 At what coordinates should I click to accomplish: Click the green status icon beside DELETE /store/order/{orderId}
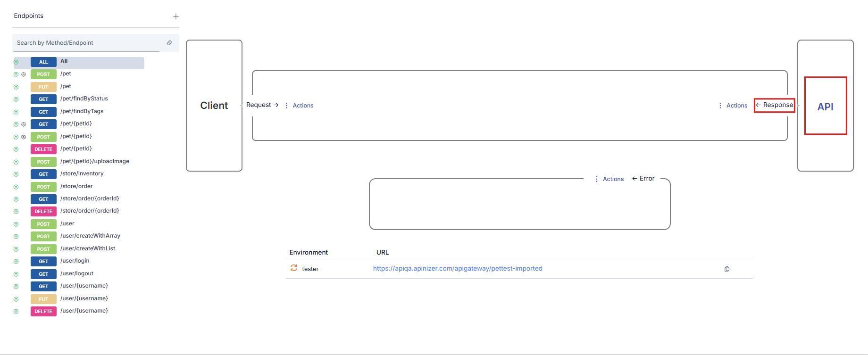tap(16, 212)
